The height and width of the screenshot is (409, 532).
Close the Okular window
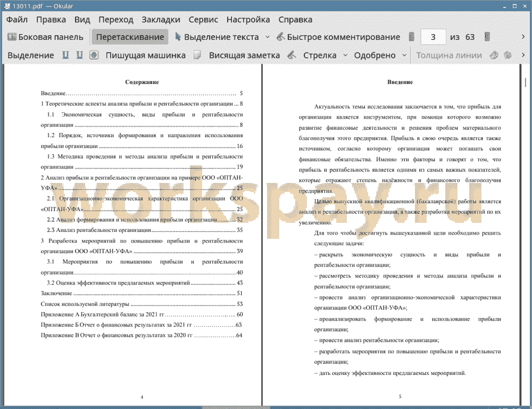(x=525, y=6)
